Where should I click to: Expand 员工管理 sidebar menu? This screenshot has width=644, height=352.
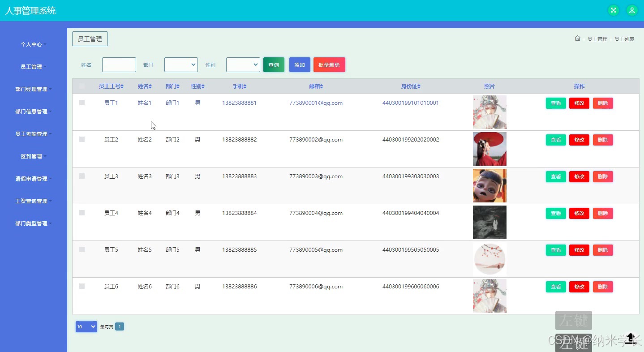coord(33,67)
